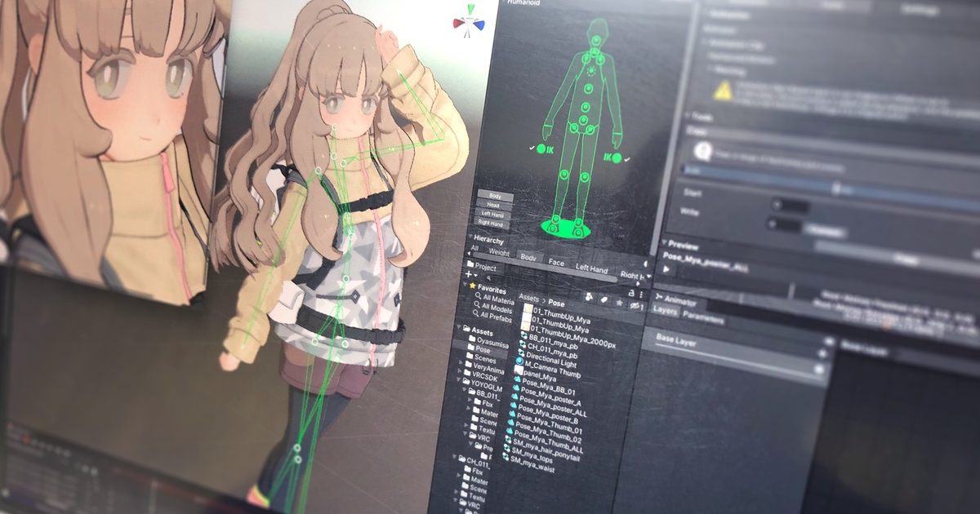This screenshot has width=980, height=514.
Task: Collapse the Preview section
Action: coord(664,243)
